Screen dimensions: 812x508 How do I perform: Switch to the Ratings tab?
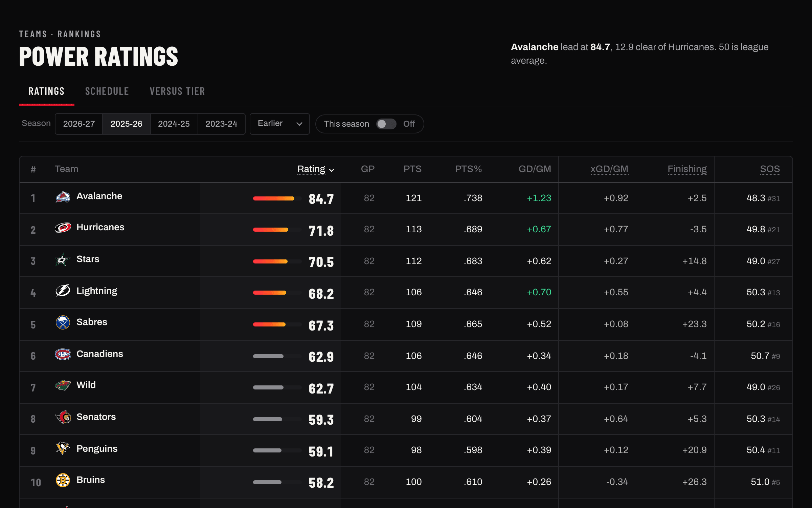click(47, 91)
